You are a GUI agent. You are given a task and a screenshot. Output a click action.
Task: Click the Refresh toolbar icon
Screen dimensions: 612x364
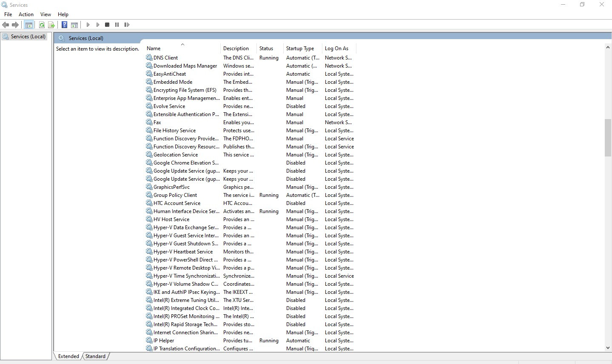point(42,25)
